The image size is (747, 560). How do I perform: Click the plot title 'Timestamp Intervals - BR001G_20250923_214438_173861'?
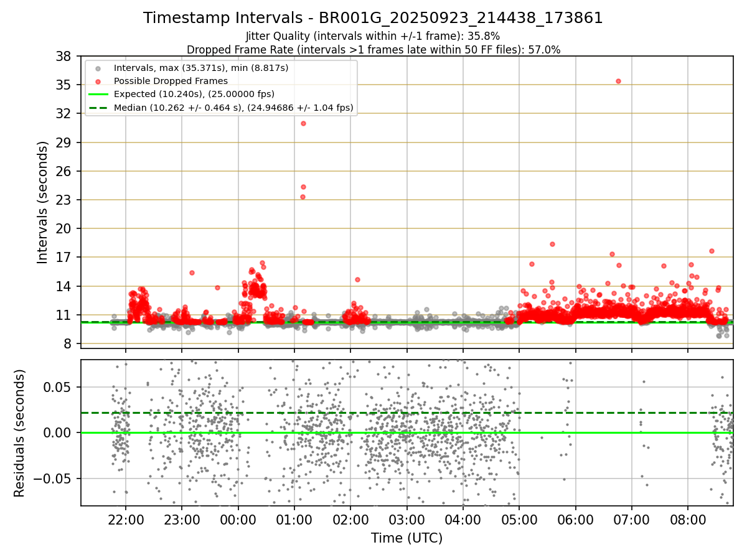coord(373,18)
